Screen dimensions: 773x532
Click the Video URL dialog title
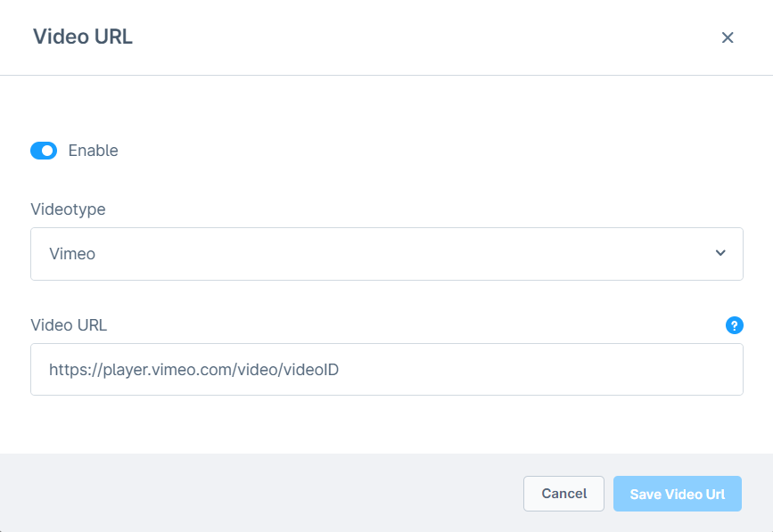[82, 37]
